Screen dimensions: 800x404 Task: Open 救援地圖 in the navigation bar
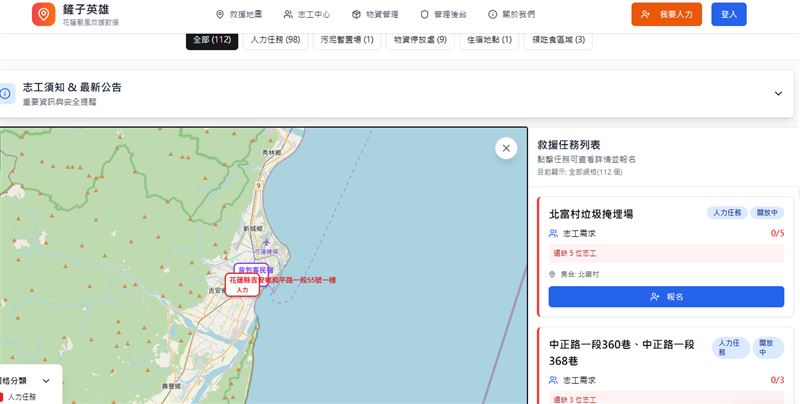[x=239, y=14]
